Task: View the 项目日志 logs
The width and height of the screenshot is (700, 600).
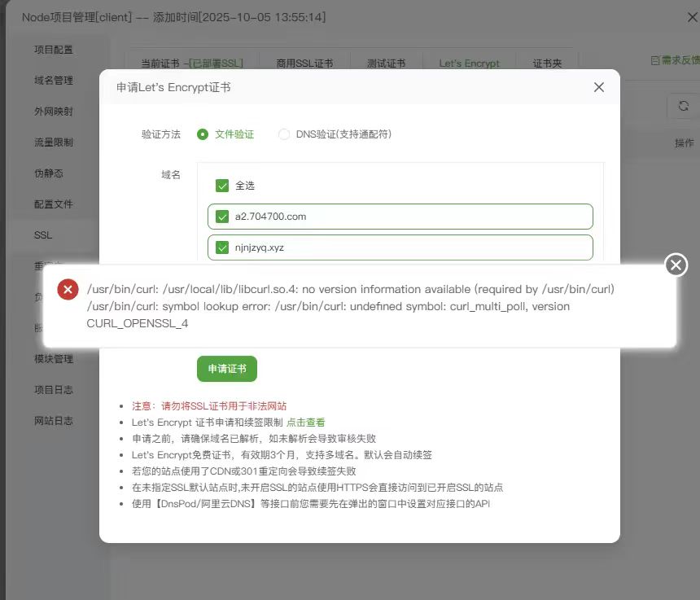Action: pos(54,390)
